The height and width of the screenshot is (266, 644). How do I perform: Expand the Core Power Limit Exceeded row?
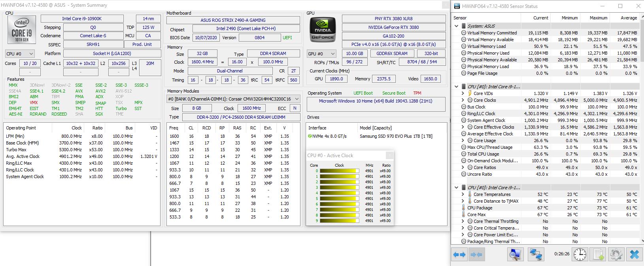[x=463, y=235]
